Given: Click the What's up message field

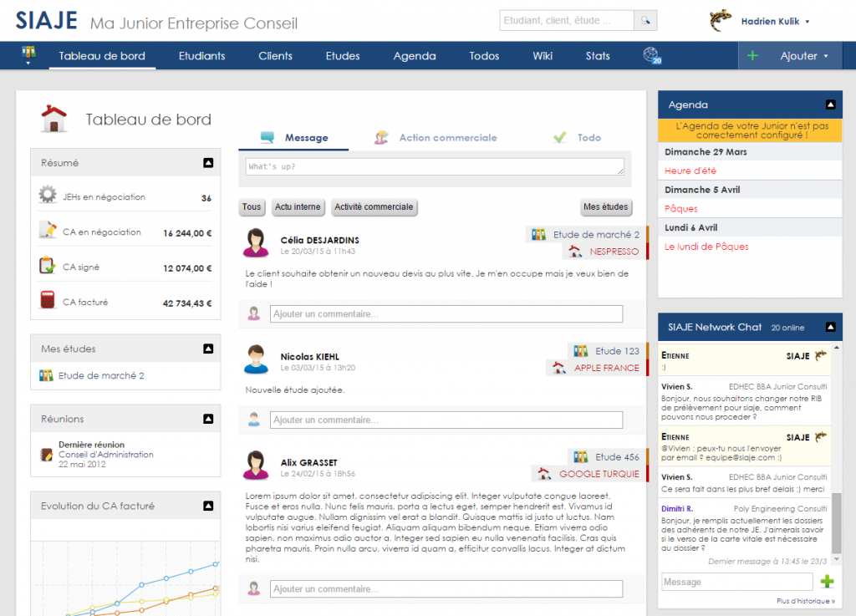Looking at the screenshot, I should (x=435, y=167).
